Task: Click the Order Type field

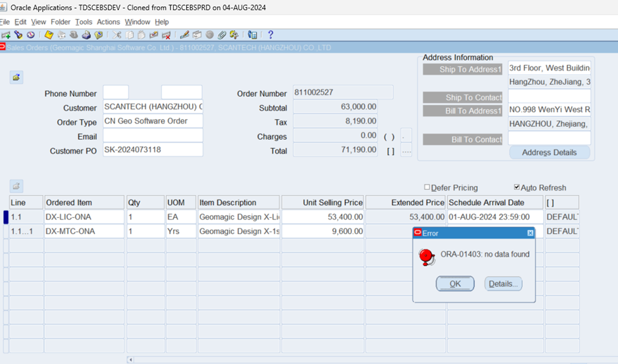Action: coord(153,121)
